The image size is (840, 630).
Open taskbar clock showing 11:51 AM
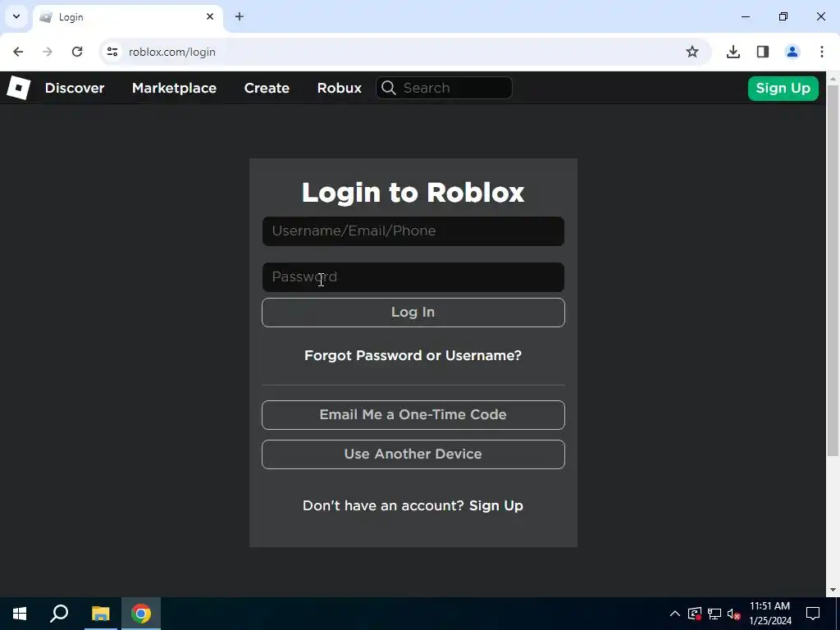pos(769,614)
